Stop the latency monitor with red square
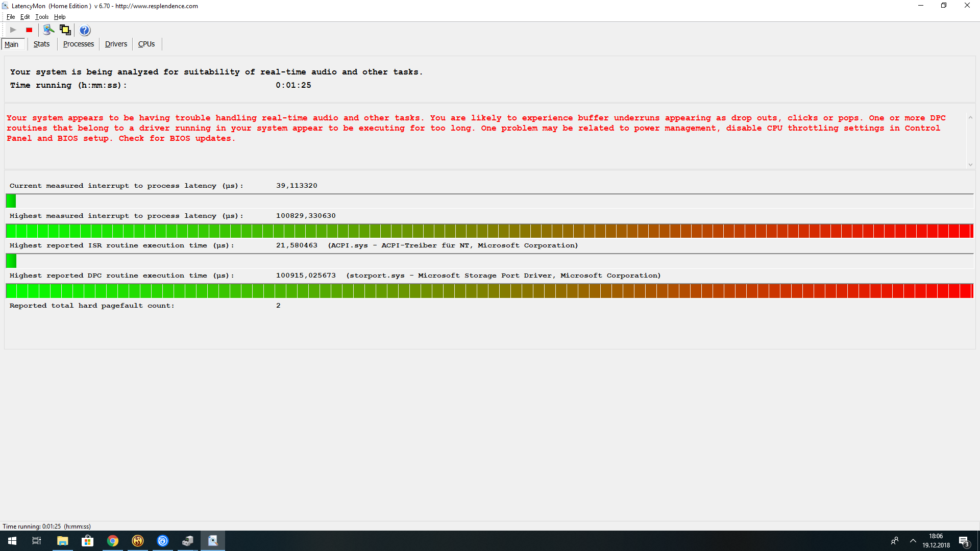Screen dimensions: 980x551 coord(29,30)
